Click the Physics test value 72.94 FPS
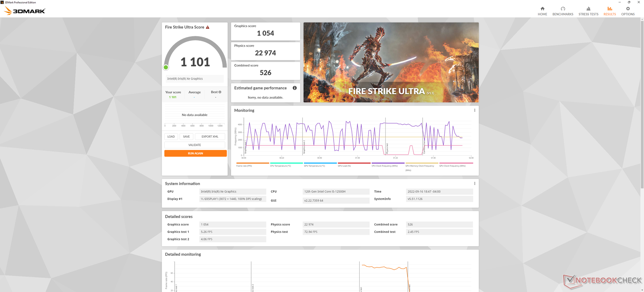 point(336,232)
